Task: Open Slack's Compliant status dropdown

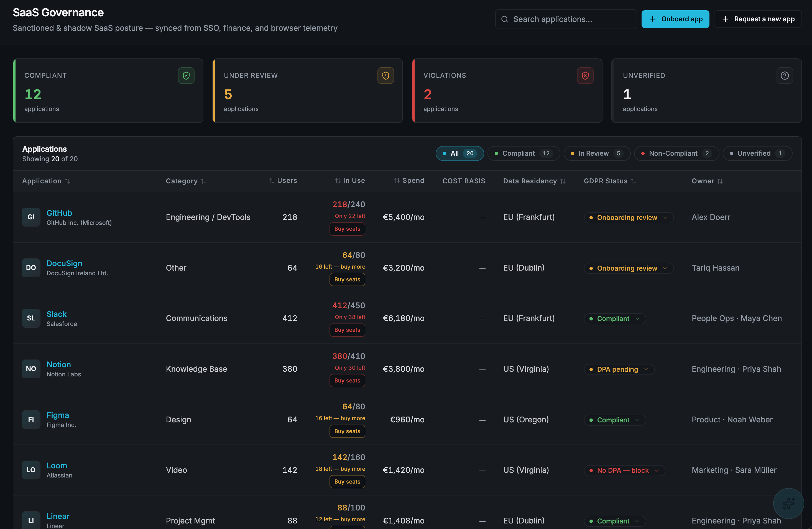Action: click(615, 319)
